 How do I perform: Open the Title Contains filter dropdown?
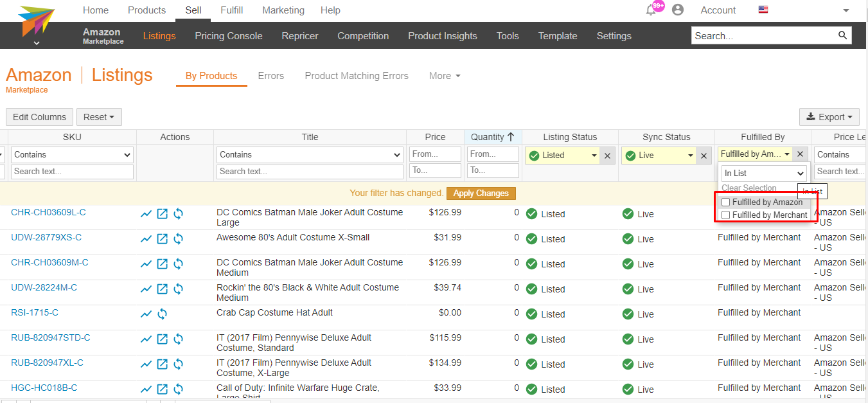coord(311,155)
